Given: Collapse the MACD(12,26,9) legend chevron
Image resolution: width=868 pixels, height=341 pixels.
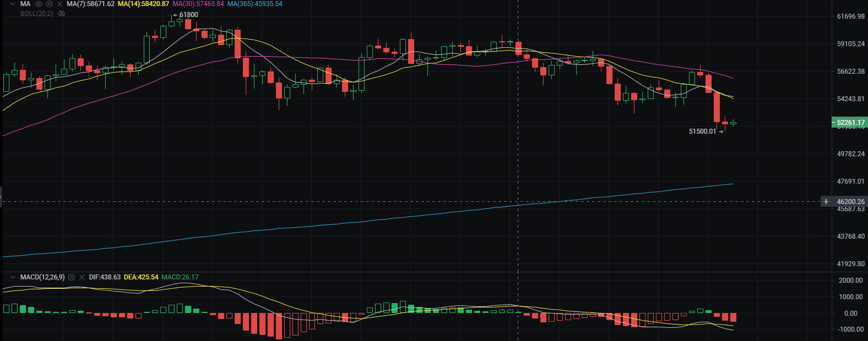Looking at the screenshot, I should pyautogui.click(x=13, y=277).
